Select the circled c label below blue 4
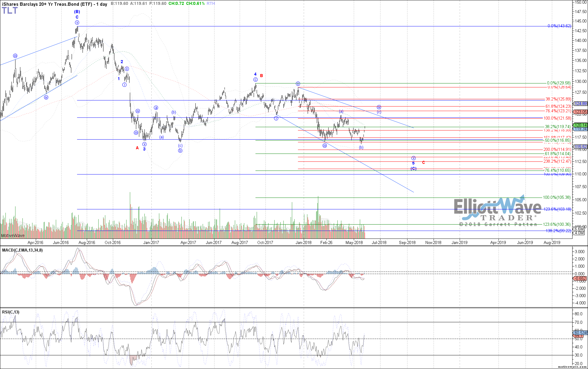This screenshot has width=588, height=369. point(255,80)
